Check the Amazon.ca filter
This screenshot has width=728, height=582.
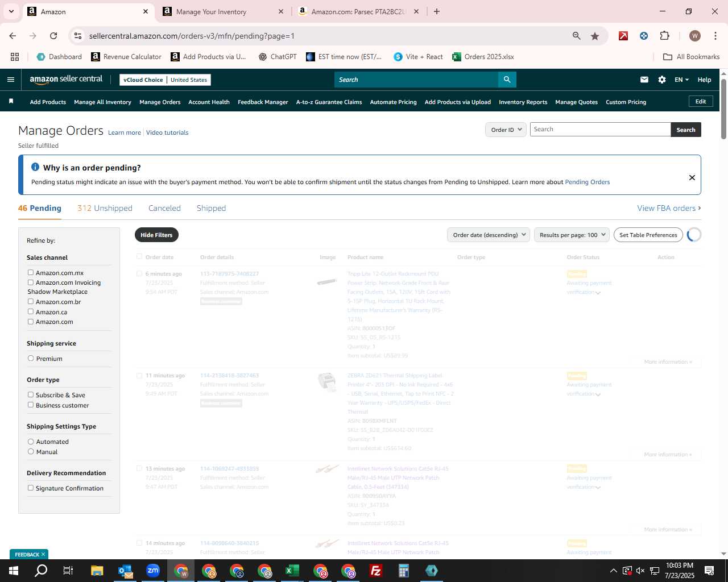click(31, 311)
